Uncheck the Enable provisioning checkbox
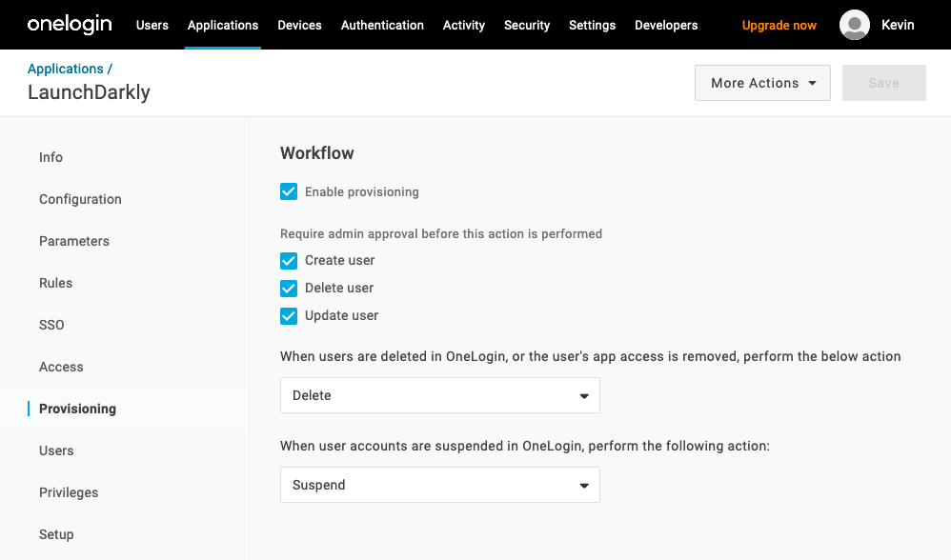 click(289, 191)
